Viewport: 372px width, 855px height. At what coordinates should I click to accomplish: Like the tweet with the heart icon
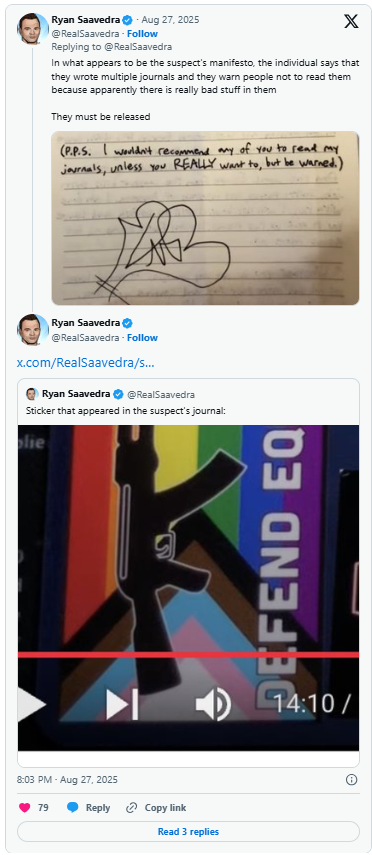(x=25, y=808)
